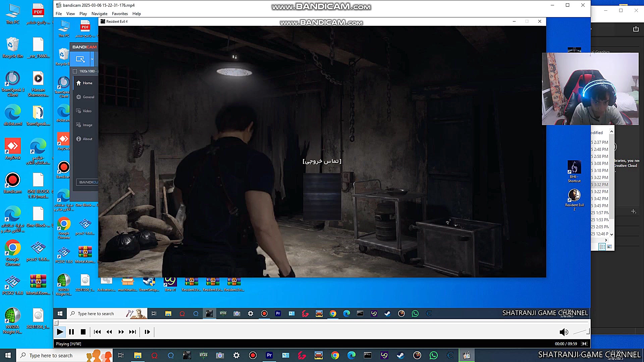Image resolution: width=644 pixels, height=362 pixels.
Task: Open WhatsApp from the taskbar
Action: click(x=433, y=355)
